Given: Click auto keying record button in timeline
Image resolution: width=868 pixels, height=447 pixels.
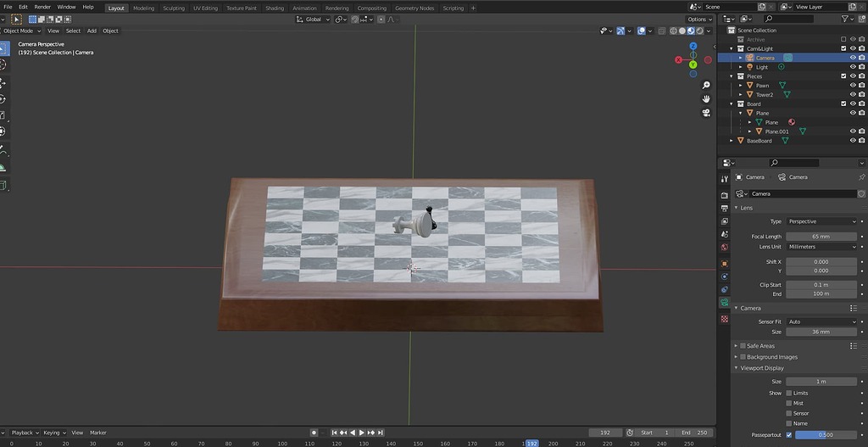Looking at the screenshot, I should [314, 433].
